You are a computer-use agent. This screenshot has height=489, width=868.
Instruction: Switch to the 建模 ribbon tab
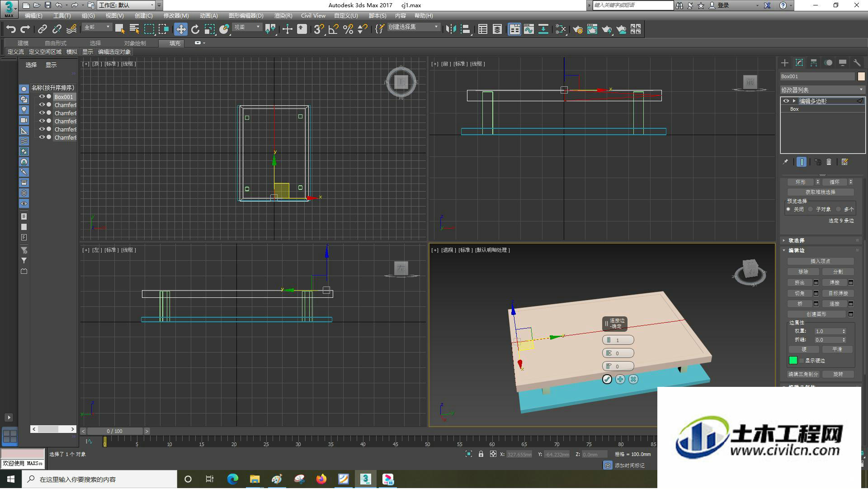pyautogui.click(x=23, y=43)
